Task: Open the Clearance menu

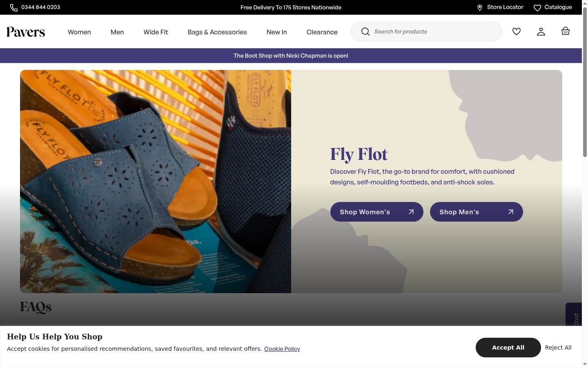Action: pos(322,32)
